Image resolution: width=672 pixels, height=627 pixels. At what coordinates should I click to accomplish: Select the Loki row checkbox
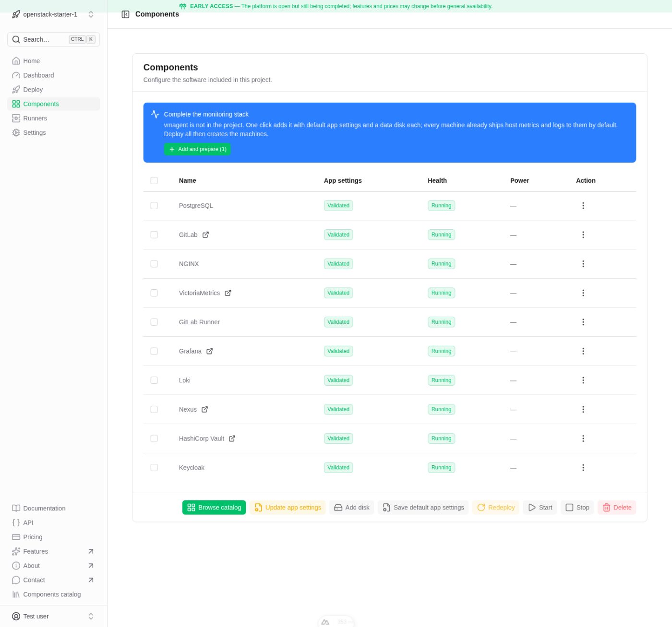click(154, 380)
